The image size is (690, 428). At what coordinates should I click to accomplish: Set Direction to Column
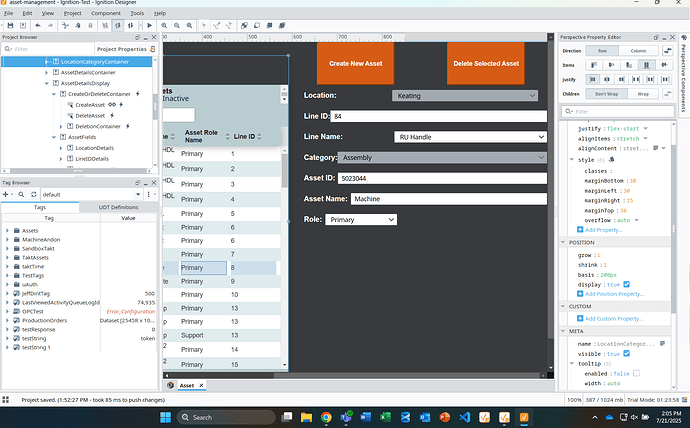click(x=638, y=51)
